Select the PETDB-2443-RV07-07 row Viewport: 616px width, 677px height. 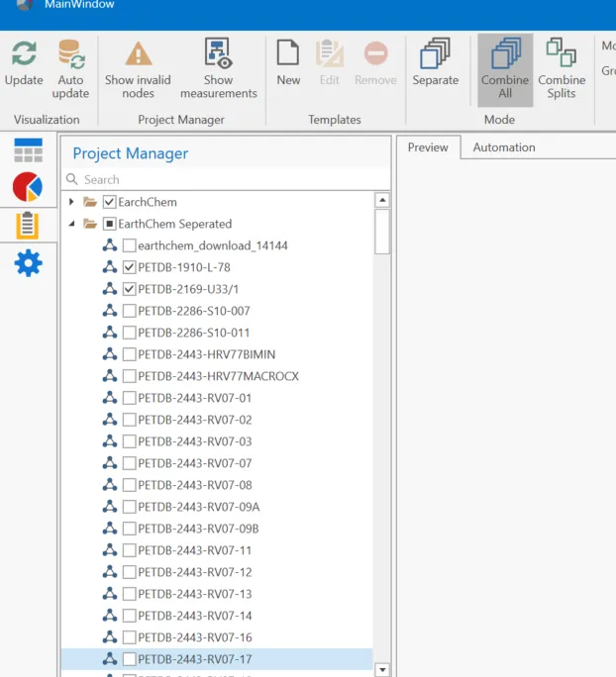[x=217, y=463]
